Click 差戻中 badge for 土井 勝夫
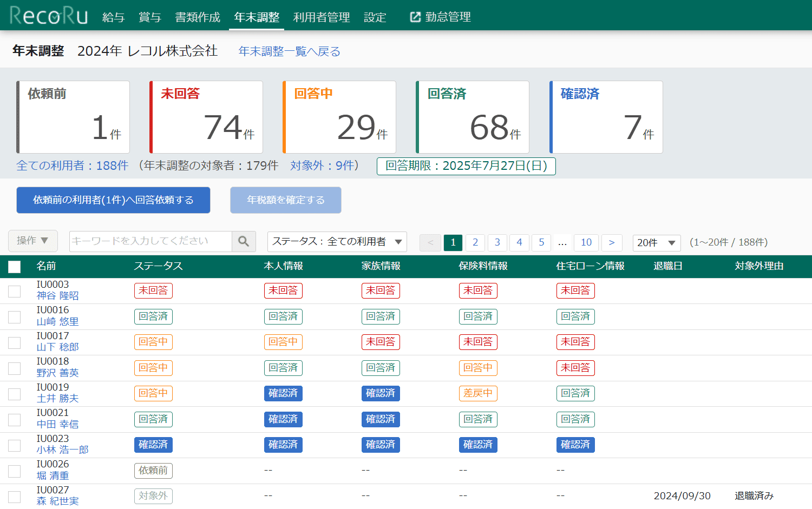Viewport: 812px width, 509px height. pyautogui.click(x=478, y=393)
